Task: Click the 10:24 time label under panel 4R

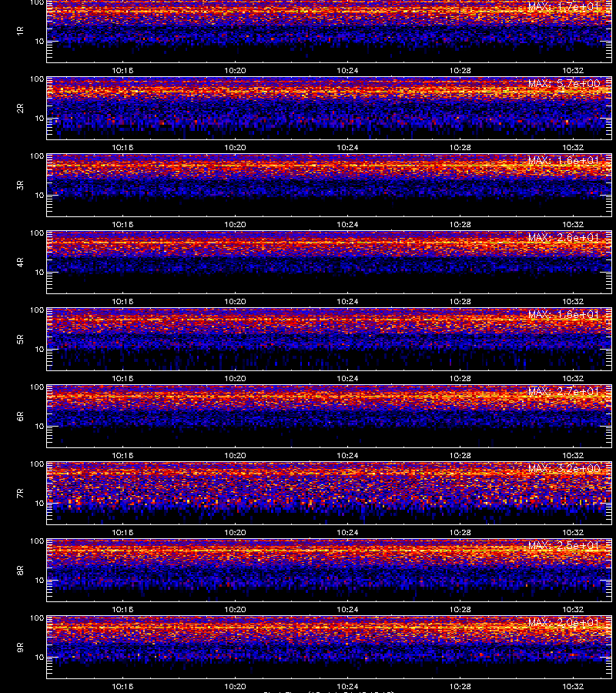Action: coord(348,301)
